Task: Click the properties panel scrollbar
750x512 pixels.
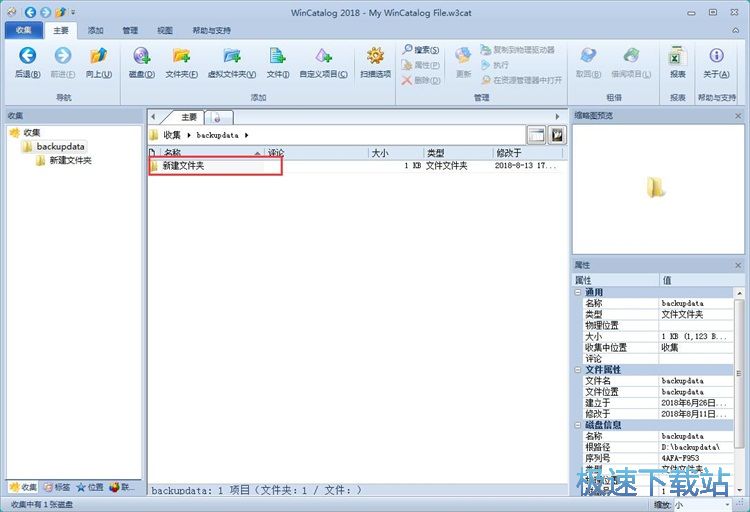Action: coord(739,373)
